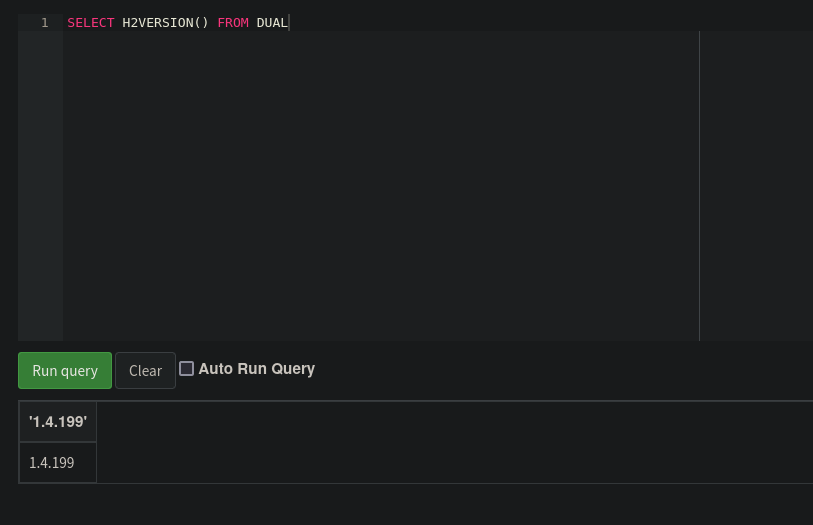Run the SQL with Run query button
This screenshot has height=525, width=813.
pyautogui.click(x=65, y=371)
